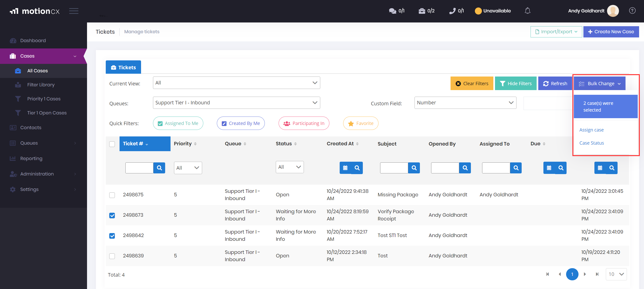Go to the next page

585,274
